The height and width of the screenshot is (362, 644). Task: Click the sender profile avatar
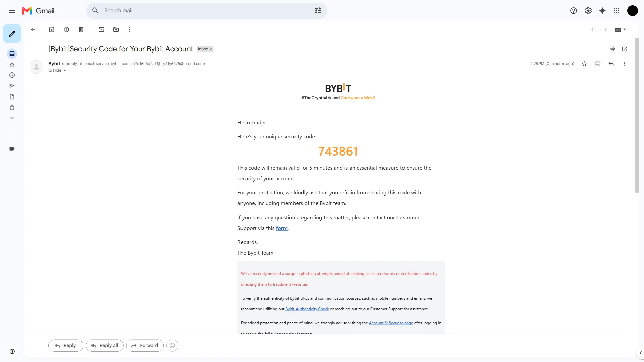[x=36, y=67]
